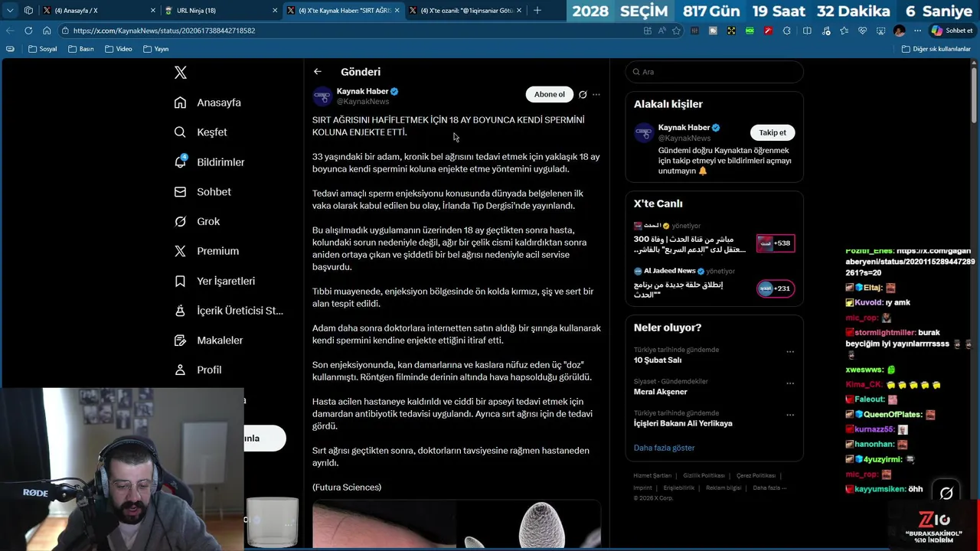Click the X logo in the sidebar
980x551 pixels.
click(x=180, y=73)
